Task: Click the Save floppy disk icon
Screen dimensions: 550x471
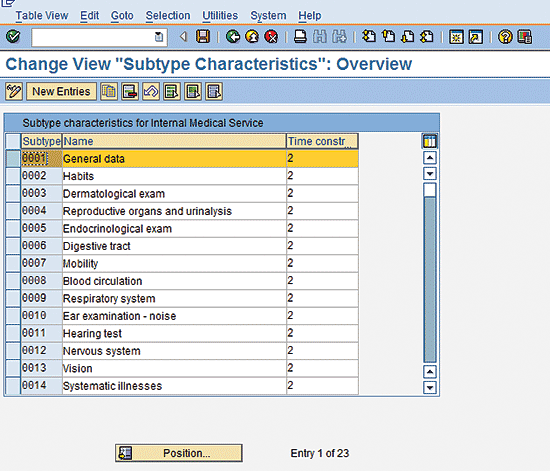Action: [x=203, y=36]
